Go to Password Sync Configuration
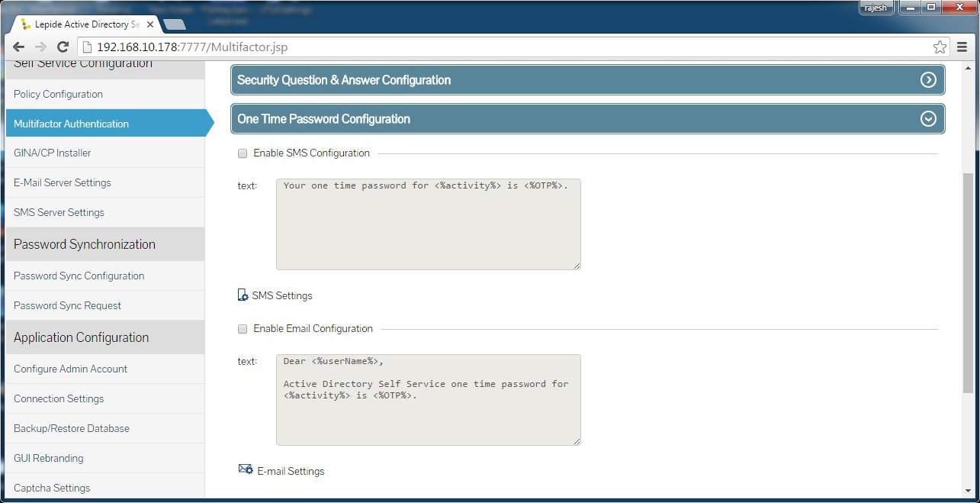Screen dimensions: 980x503 79,276
